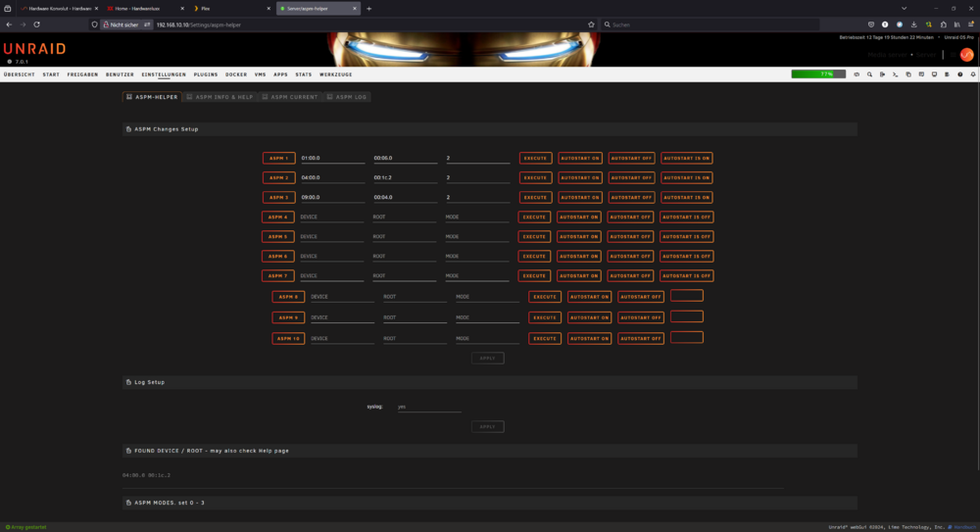Open the notifications bell icon in Unraid toolbar
The height and width of the screenshot is (532, 980).
click(x=973, y=74)
